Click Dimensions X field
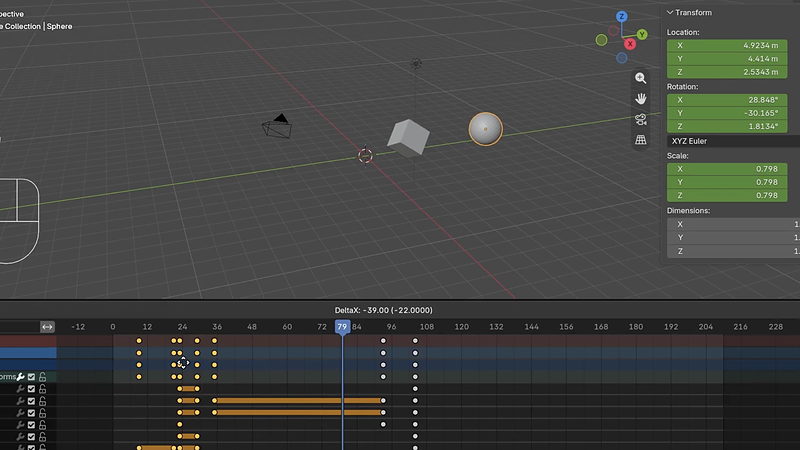 tap(733, 224)
